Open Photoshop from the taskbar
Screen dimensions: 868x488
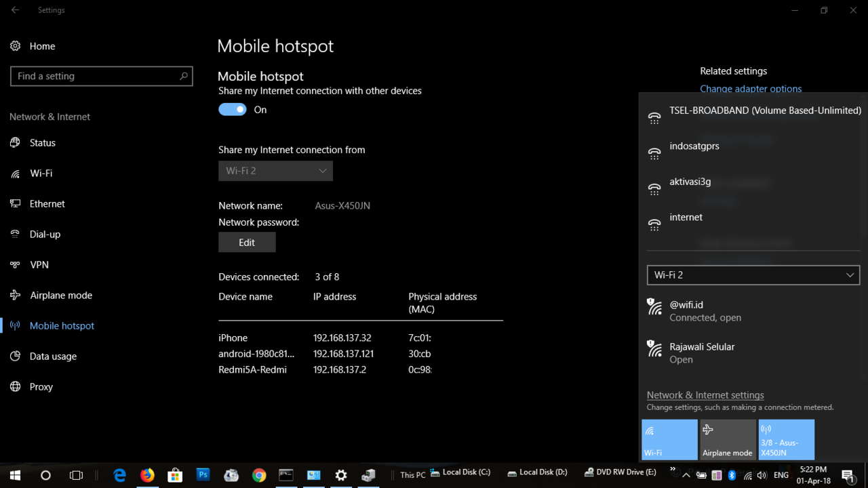[x=203, y=476]
